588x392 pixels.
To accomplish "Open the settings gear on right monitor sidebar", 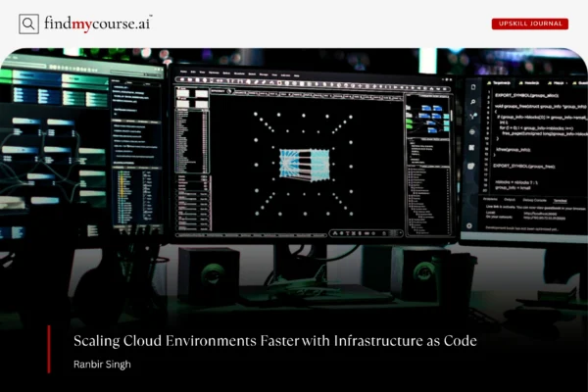I will pyautogui.click(x=469, y=225).
